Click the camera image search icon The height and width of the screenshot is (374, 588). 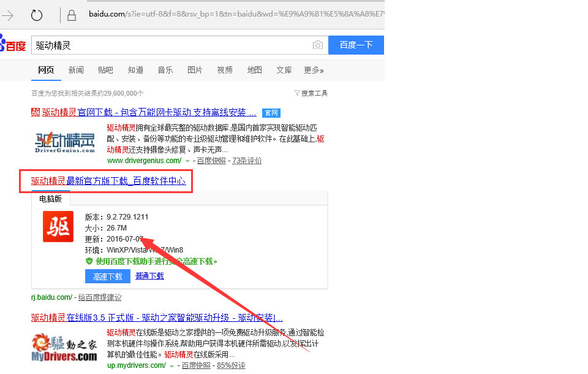pos(318,45)
